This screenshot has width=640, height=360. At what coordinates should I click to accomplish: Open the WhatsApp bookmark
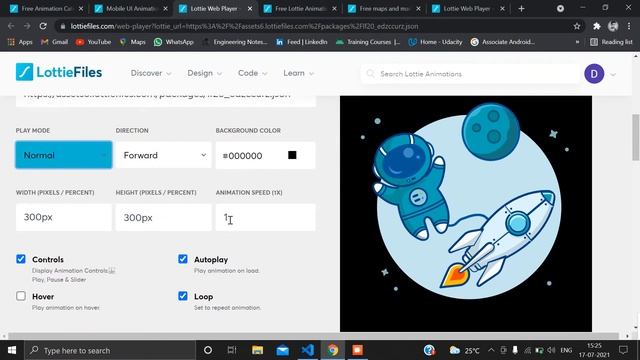coord(173,42)
